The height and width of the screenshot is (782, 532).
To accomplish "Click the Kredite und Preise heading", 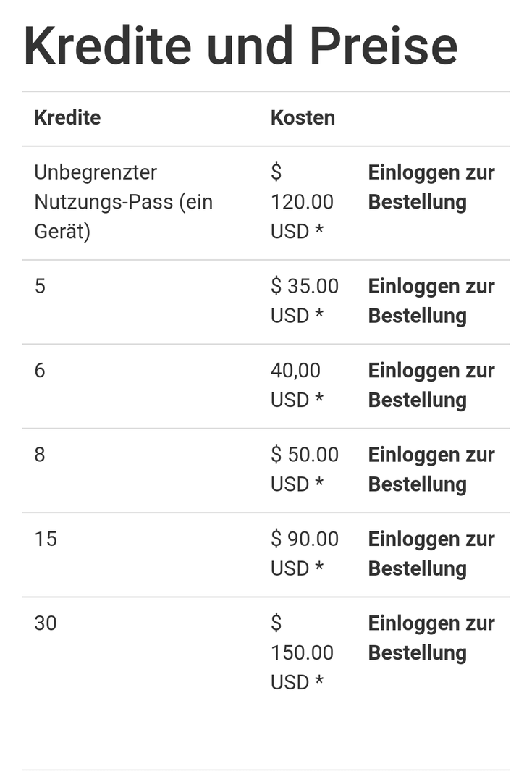I will coord(240,46).
